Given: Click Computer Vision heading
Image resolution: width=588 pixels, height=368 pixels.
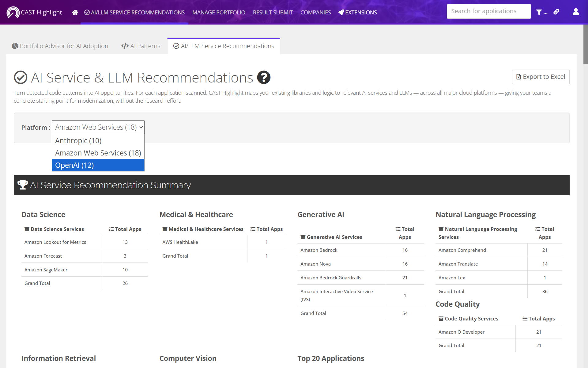Looking at the screenshot, I should 188,358.
